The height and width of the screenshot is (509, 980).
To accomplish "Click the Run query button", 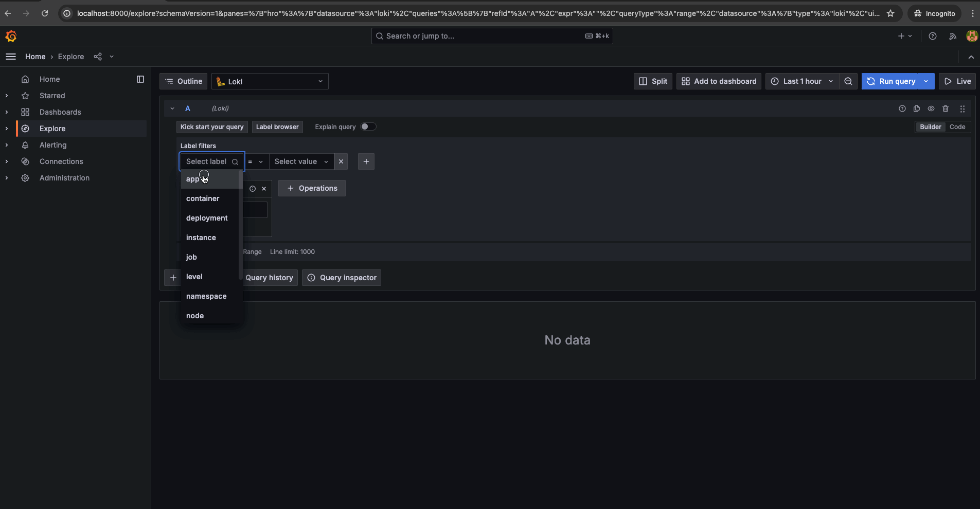I will click(891, 81).
